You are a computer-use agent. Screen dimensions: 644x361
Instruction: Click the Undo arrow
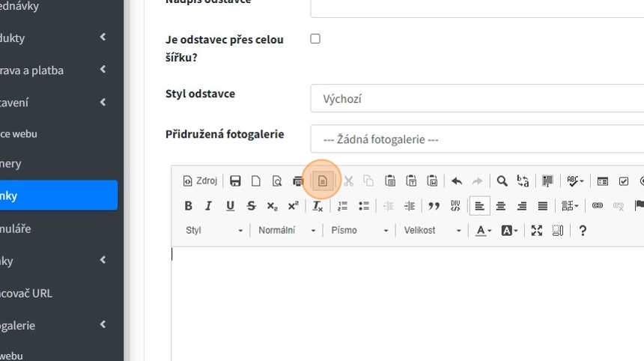tap(456, 181)
